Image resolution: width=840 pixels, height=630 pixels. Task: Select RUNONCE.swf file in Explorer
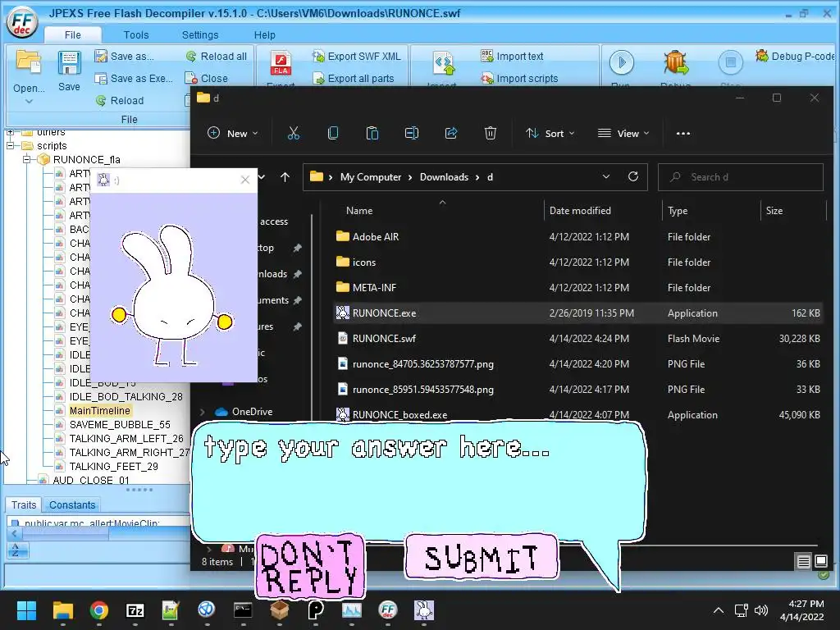pos(577,339)
